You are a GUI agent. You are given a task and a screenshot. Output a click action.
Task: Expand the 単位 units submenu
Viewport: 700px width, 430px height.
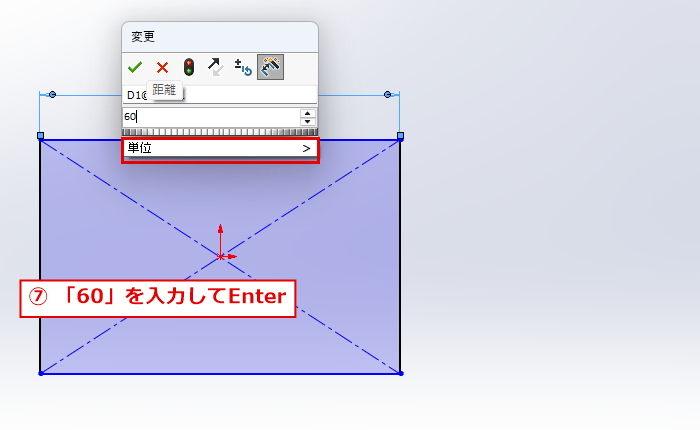pos(220,148)
